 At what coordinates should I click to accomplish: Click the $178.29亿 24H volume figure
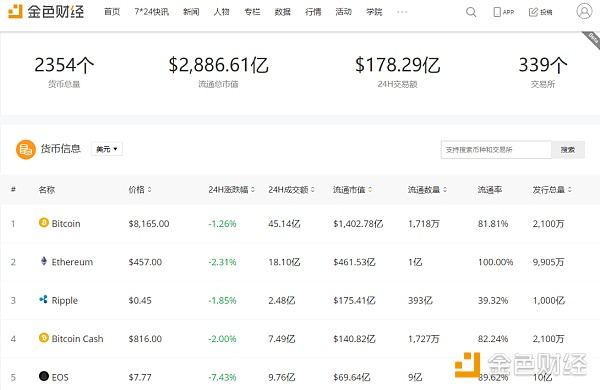point(398,65)
